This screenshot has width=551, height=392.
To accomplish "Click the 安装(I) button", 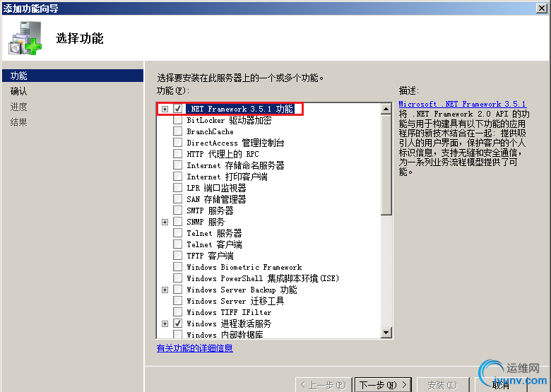I will pyautogui.click(x=442, y=385).
